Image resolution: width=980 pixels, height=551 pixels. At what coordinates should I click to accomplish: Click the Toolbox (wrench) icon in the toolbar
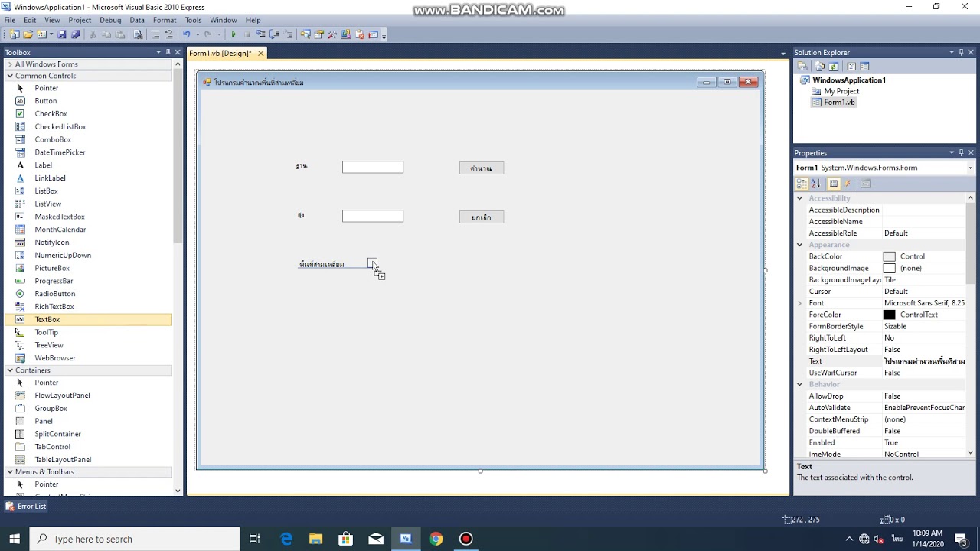[x=332, y=34]
